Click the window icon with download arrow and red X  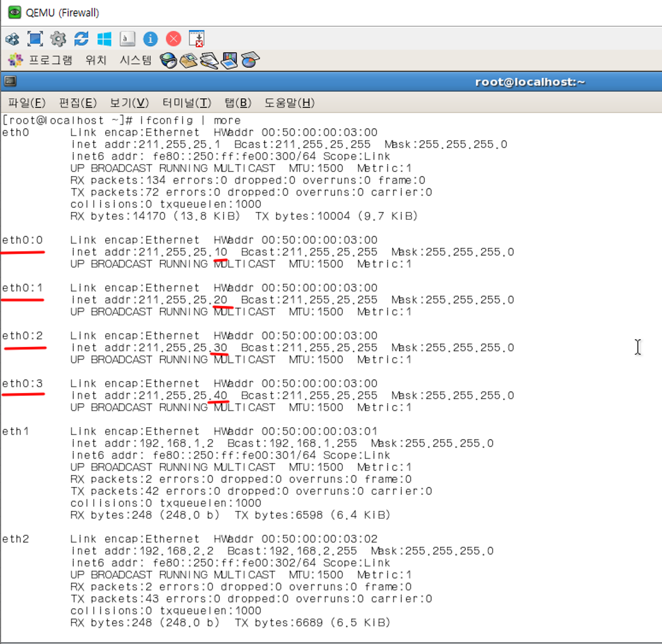coord(196,39)
